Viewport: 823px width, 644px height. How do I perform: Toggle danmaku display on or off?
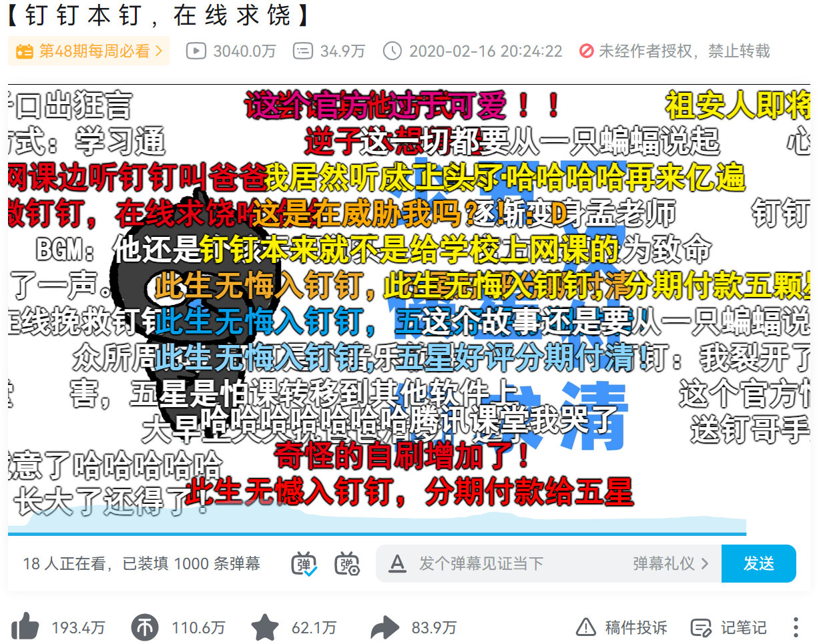point(304,564)
